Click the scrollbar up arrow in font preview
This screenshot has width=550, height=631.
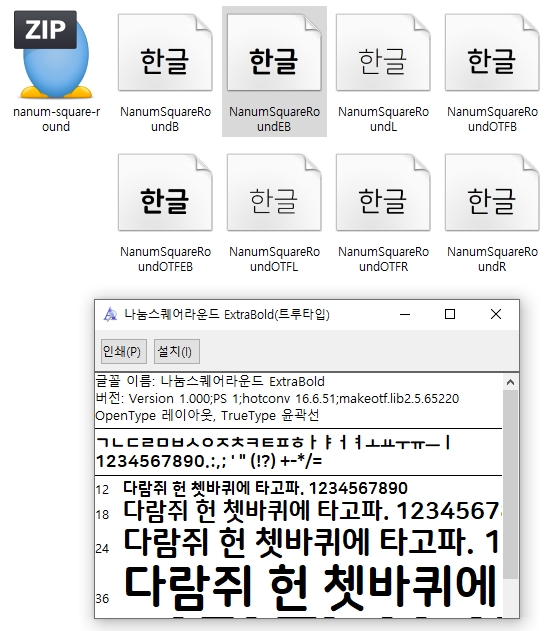pos(510,382)
